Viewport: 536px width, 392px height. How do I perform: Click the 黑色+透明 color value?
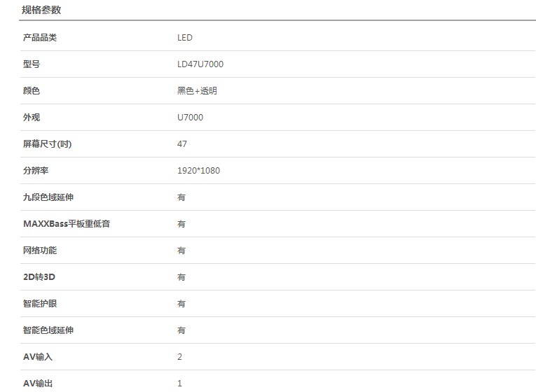click(197, 91)
